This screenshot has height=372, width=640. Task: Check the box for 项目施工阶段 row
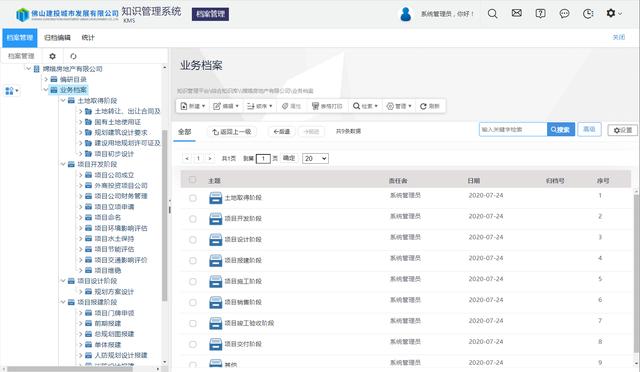[193, 282]
